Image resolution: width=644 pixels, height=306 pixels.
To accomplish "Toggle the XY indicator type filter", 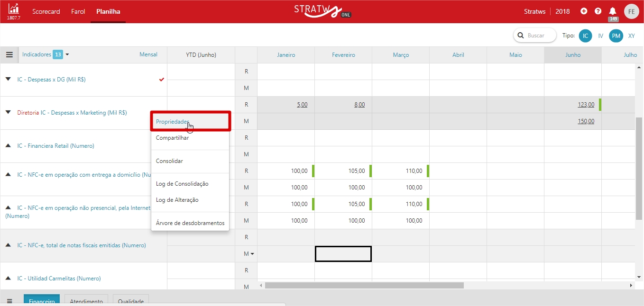I will [x=632, y=36].
